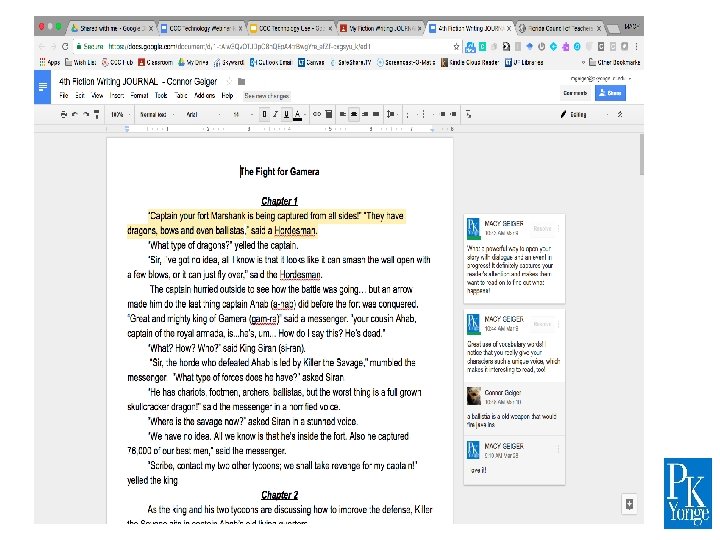The width and height of the screenshot is (720, 540).
Task: Click the bookmark star in address bar
Action: point(456,46)
